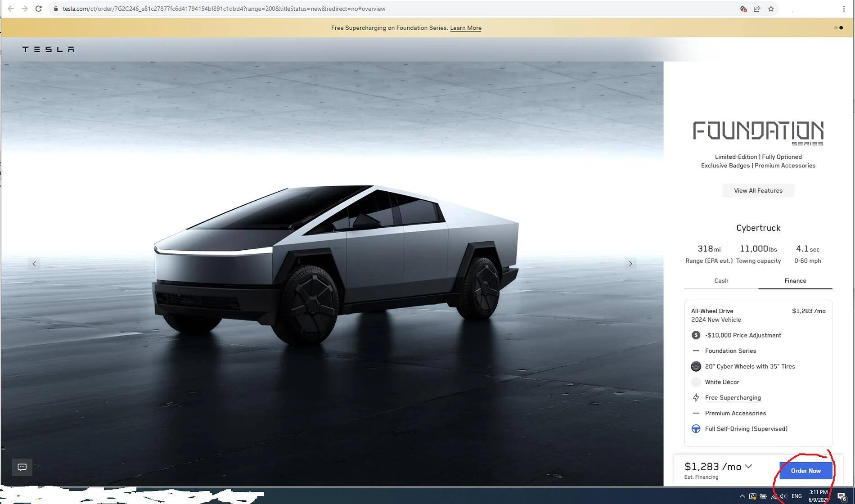Click the Order Now button
855x504 pixels.
805,471
